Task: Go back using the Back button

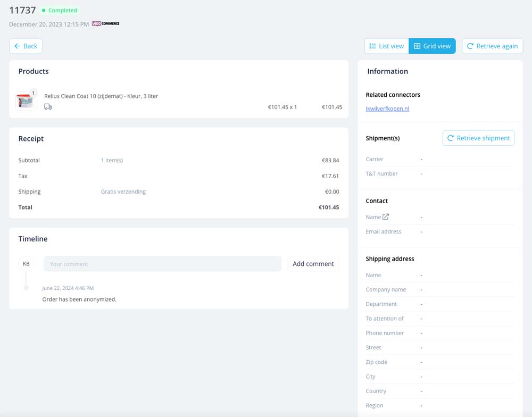Action: click(26, 46)
